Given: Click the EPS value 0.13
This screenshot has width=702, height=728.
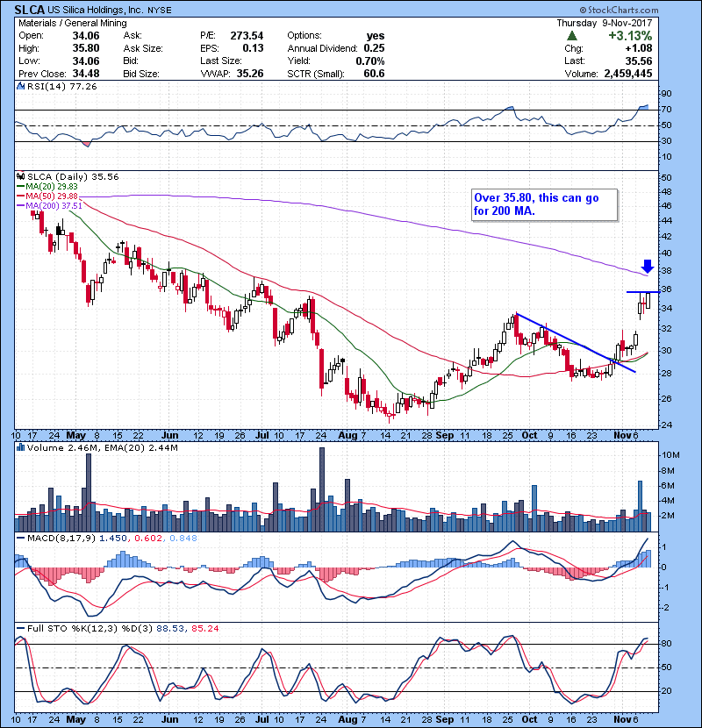Looking at the screenshot, I should [254, 48].
